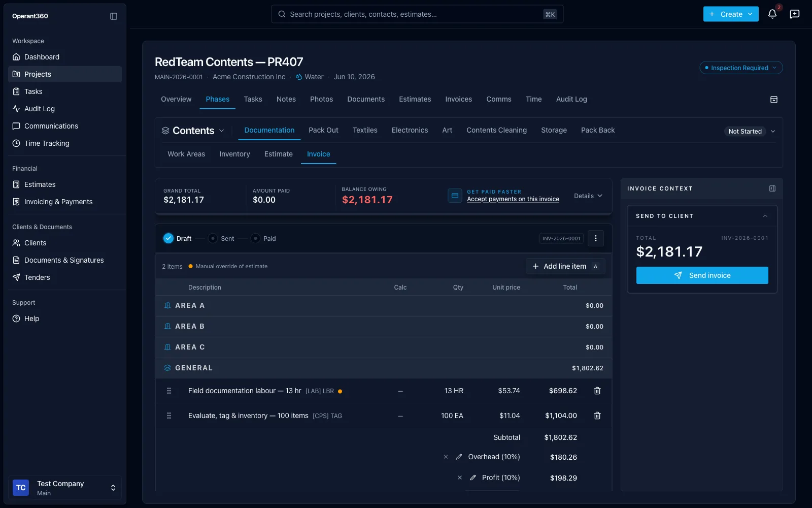Remove the Overhead (10%) markup
The image size is (812, 508).
click(446, 457)
